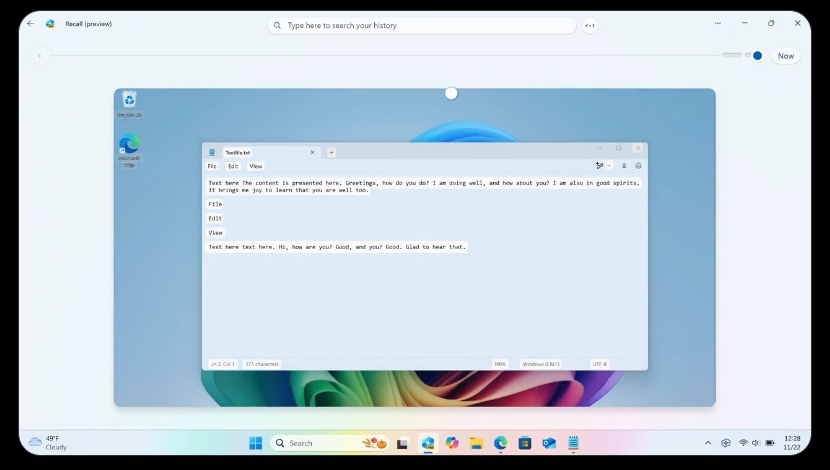Type in the search your history field
The image size is (830, 470).
425,25
